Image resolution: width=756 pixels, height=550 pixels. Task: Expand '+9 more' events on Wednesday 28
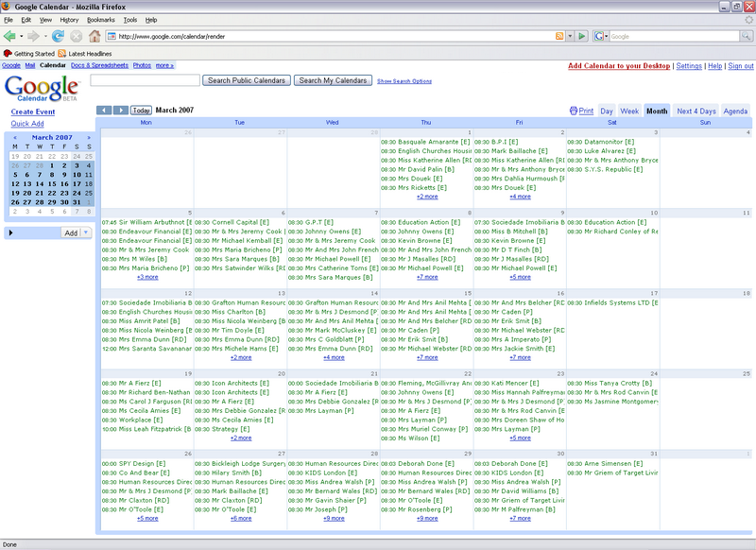coord(334,518)
